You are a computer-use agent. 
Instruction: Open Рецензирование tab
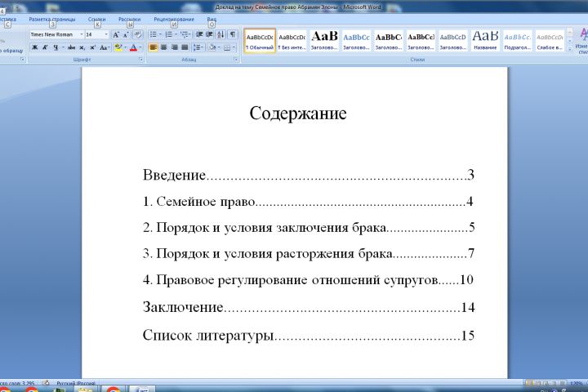coord(174,19)
